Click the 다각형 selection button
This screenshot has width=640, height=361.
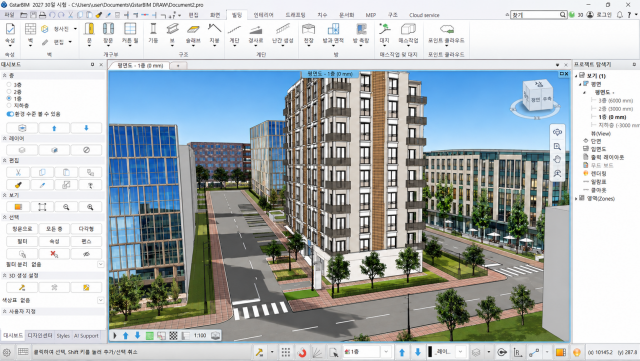tap(86, 229)
